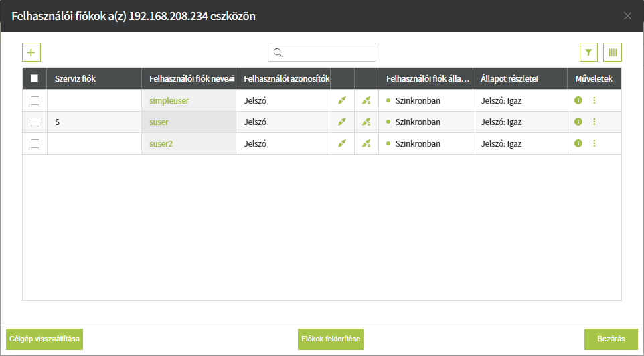Click the plug-with-lock icon in suser row
644x356 pixels.
[366, 122]
